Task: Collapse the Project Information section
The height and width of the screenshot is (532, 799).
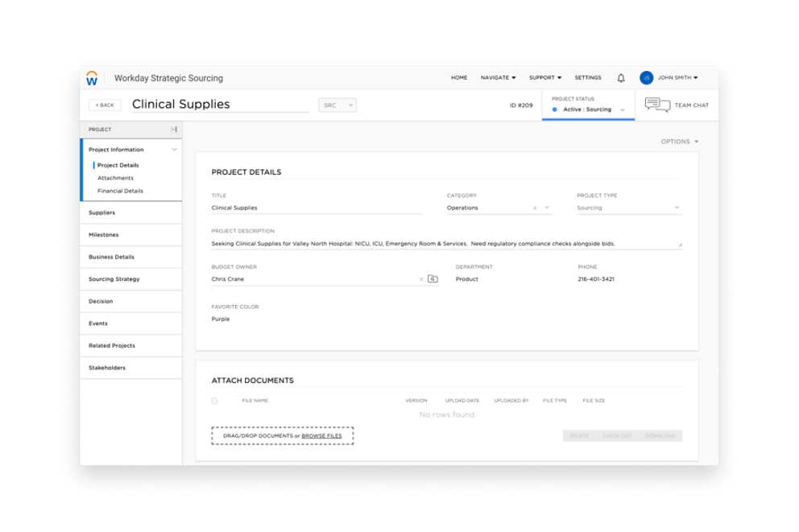Action: pos(174,149)
